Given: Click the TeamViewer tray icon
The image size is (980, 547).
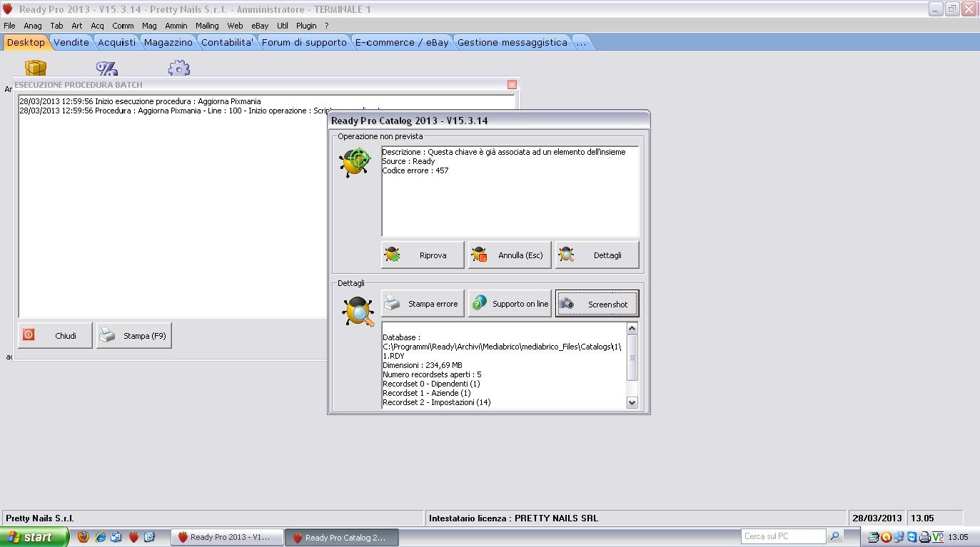Looking at the screenshot, I should pos(911,537).
